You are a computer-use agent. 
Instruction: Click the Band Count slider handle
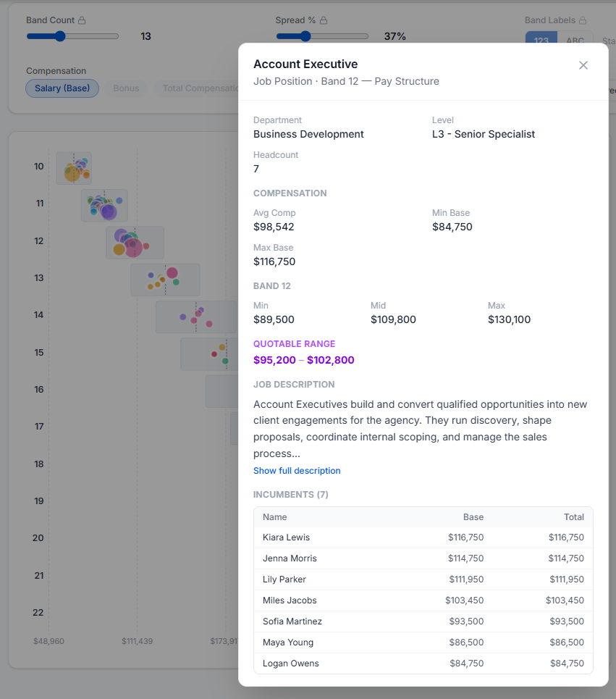(x=61, y=35)
